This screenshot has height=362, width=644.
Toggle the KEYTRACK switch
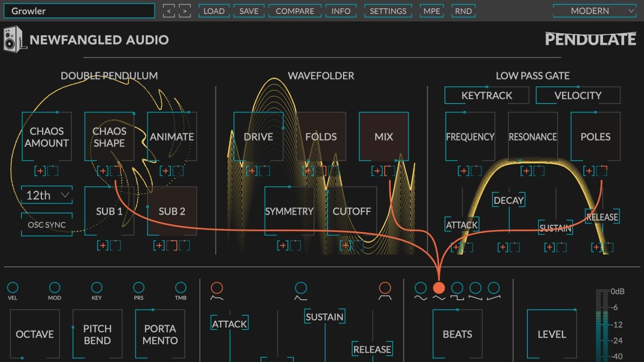pos(487,96)
